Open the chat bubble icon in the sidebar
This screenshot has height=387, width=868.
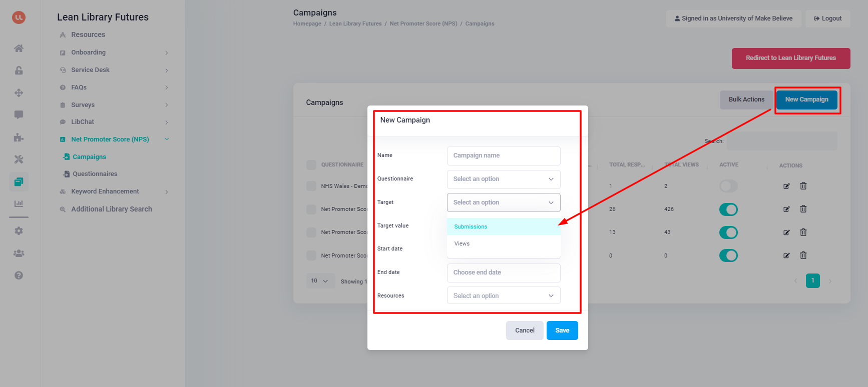[19, 114]
